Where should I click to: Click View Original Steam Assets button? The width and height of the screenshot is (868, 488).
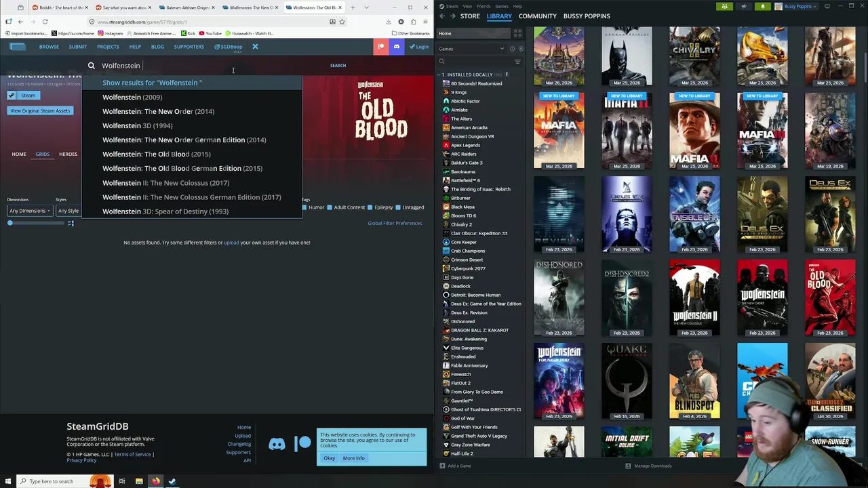[x=40, y=110]
